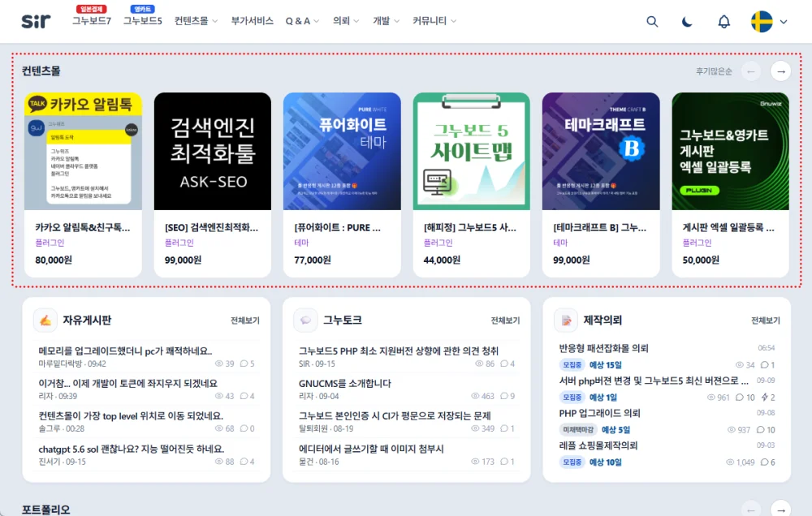
Task: Open the 그누보드 5 사이트맵 thumbnail
Action: point(471,151)
